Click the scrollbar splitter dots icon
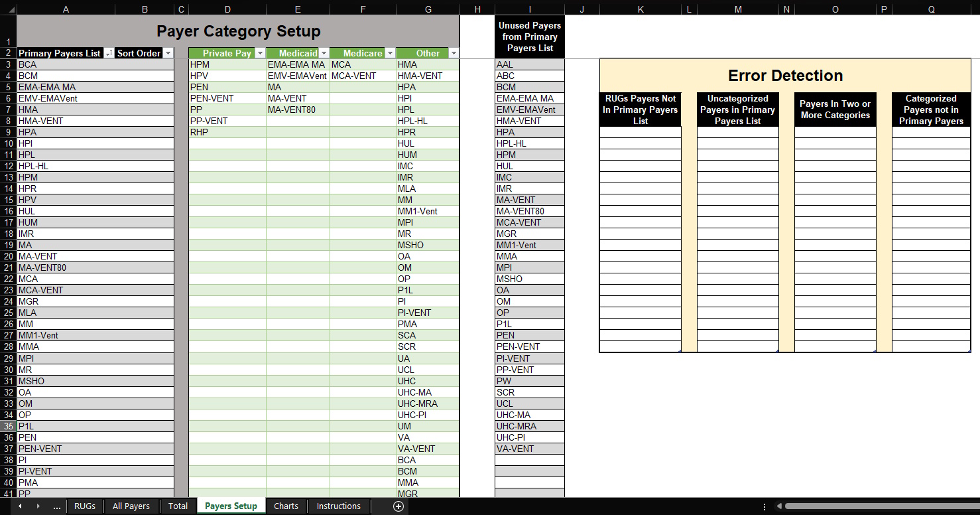Image resolution: width=980 pixels, height=515 pixels. pyautogui.click(x=765, y=506)
